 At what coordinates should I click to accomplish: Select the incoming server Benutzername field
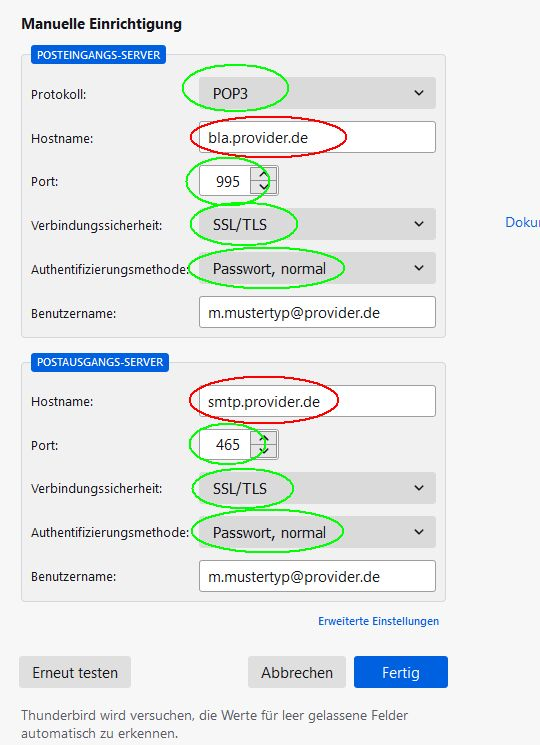click(317, 312)
